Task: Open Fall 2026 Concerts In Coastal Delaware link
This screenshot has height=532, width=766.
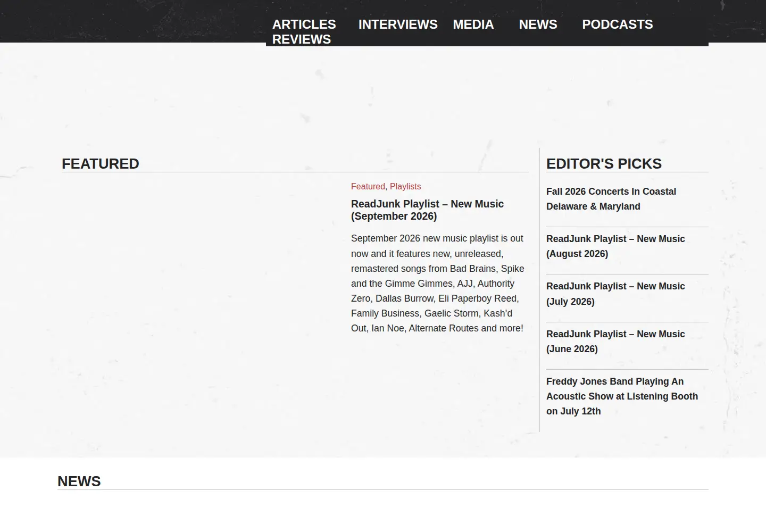Action: click(611, 199)
